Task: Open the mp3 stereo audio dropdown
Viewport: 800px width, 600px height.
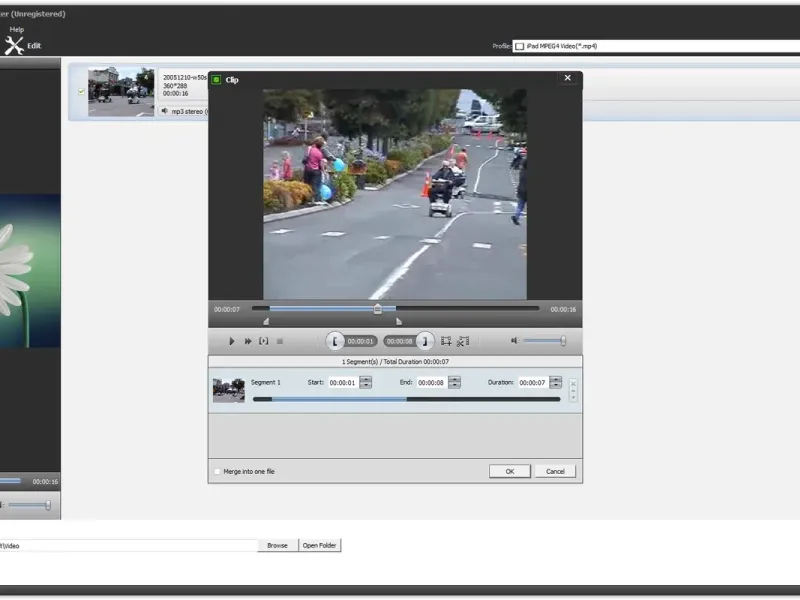Action: [x=184, y=111]
